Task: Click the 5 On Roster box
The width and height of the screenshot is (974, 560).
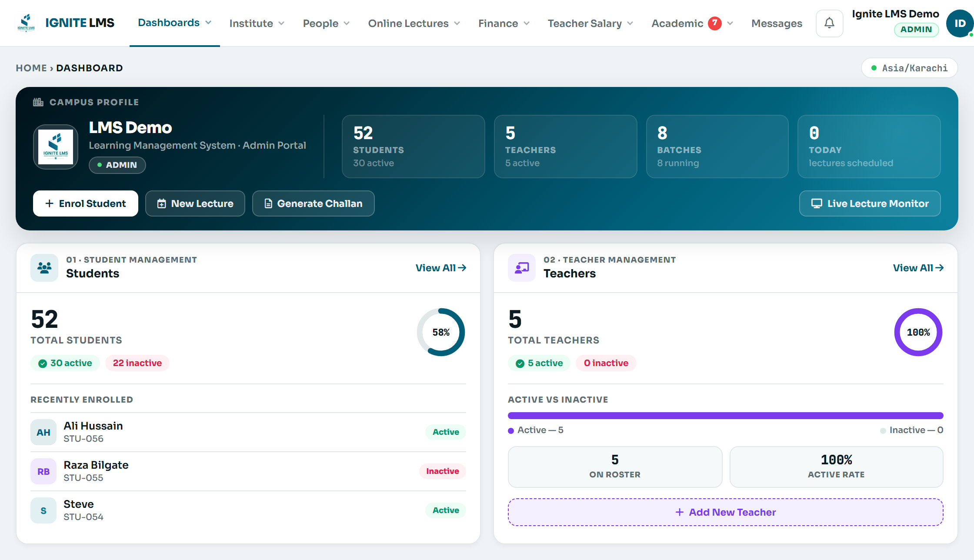Action: coord(615,467)
